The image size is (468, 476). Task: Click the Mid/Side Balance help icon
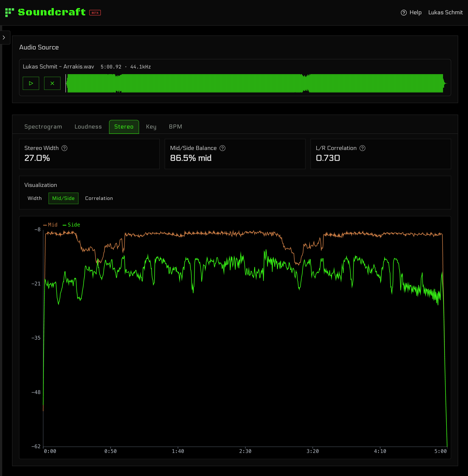click(222, 148)
